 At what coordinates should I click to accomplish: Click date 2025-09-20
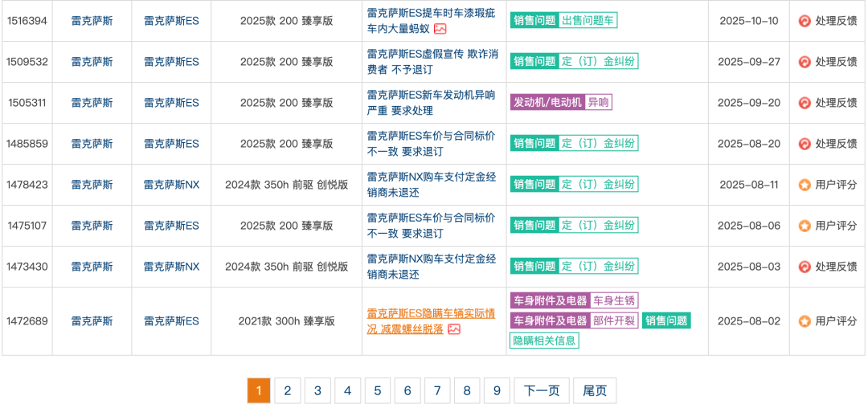tap(749, 103)
